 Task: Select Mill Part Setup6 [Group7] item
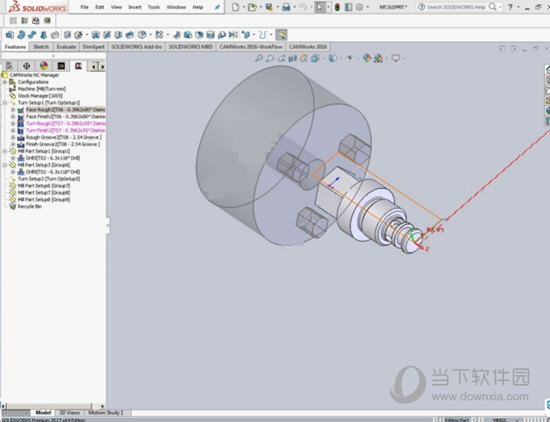[x=44, y=186]
